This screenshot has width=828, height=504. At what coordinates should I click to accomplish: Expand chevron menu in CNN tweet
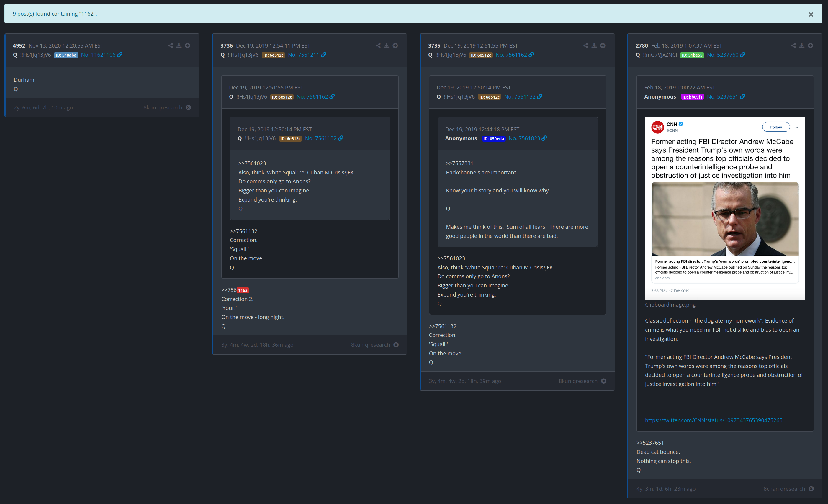(x=796, y=127)
